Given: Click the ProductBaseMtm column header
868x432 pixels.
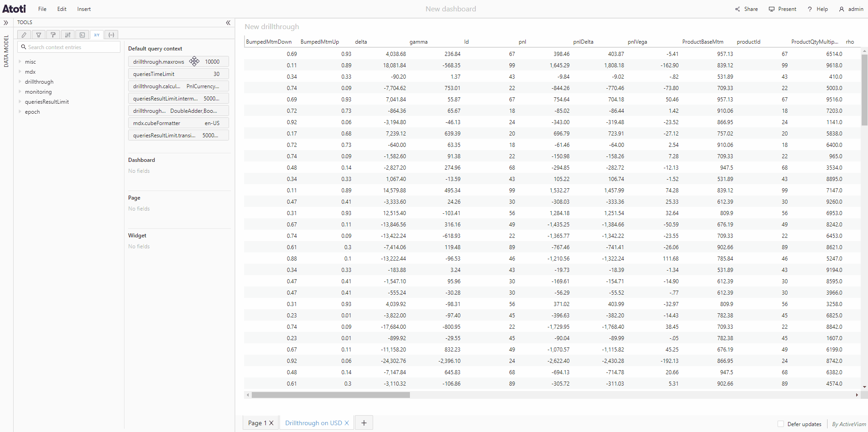Looking at the screenshot, I should tap(703, 42).
